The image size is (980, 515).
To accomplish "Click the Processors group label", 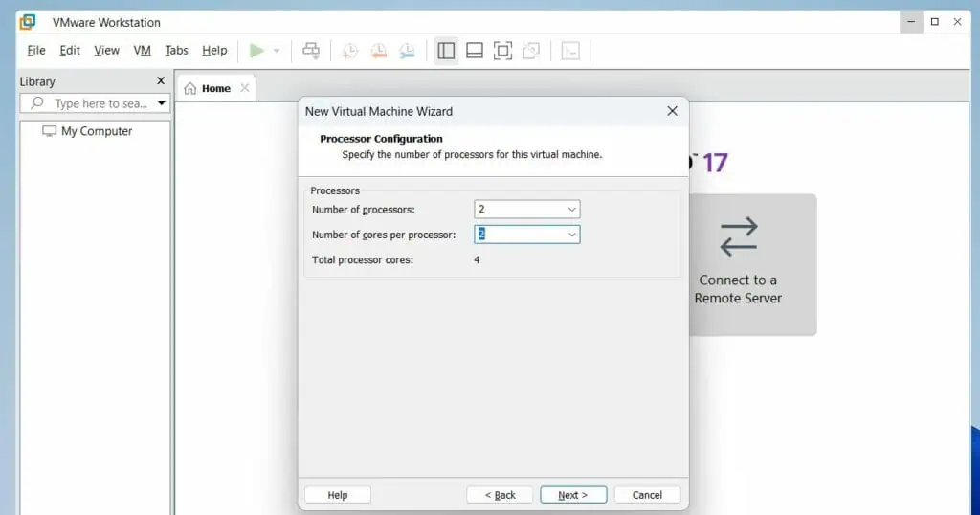I will click(x=335, y=190).
